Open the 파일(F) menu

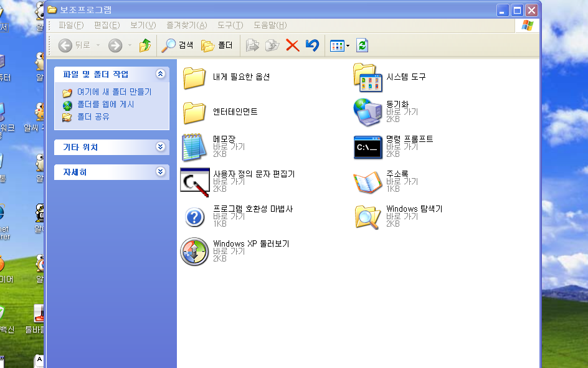(71, 25)
